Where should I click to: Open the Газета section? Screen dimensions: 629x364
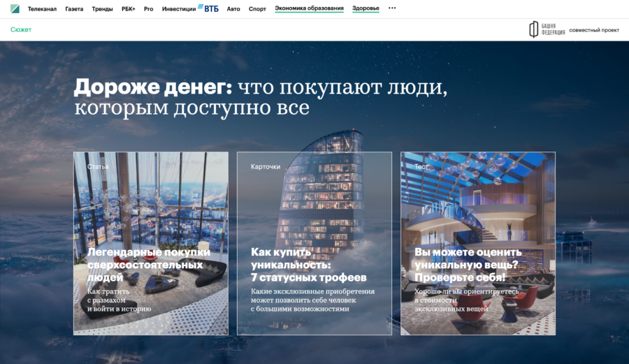click(74, 9)
